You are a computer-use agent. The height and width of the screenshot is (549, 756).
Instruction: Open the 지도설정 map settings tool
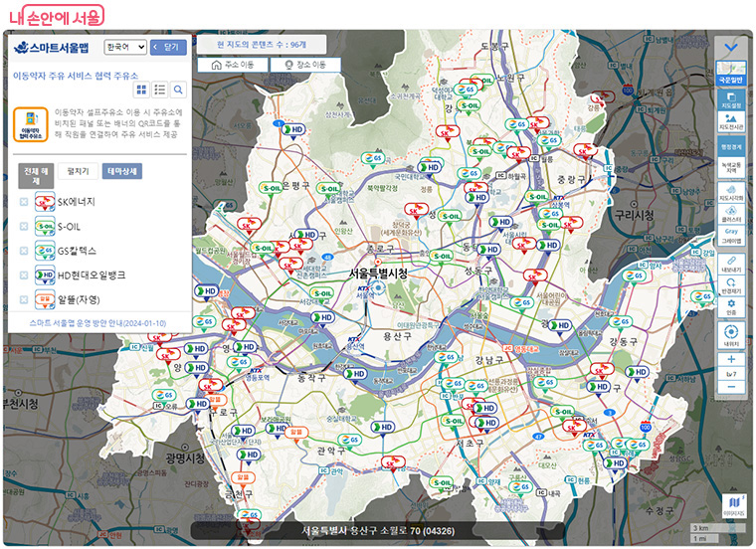(x=731, y=99)
